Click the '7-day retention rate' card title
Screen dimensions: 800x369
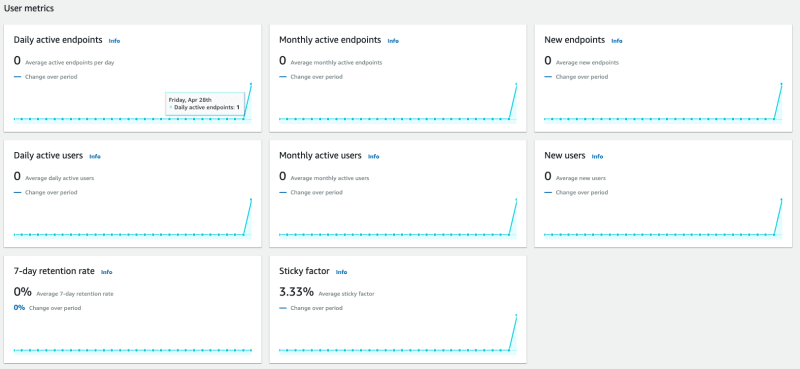tap(54, 272)
